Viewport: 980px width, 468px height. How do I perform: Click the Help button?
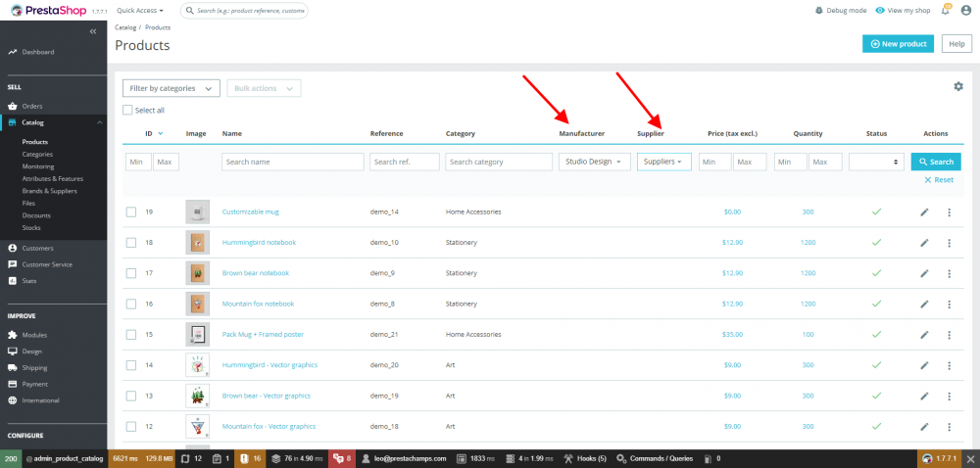point(956,44)
